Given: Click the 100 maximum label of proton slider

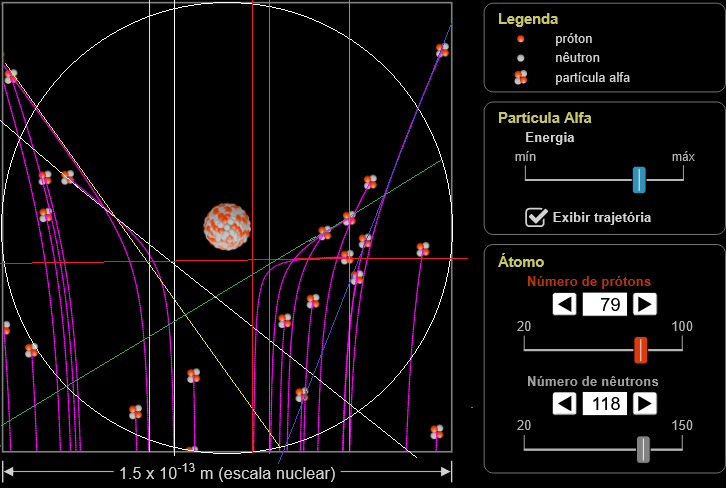Looking at the screenshot, I should tap(682, 327).
